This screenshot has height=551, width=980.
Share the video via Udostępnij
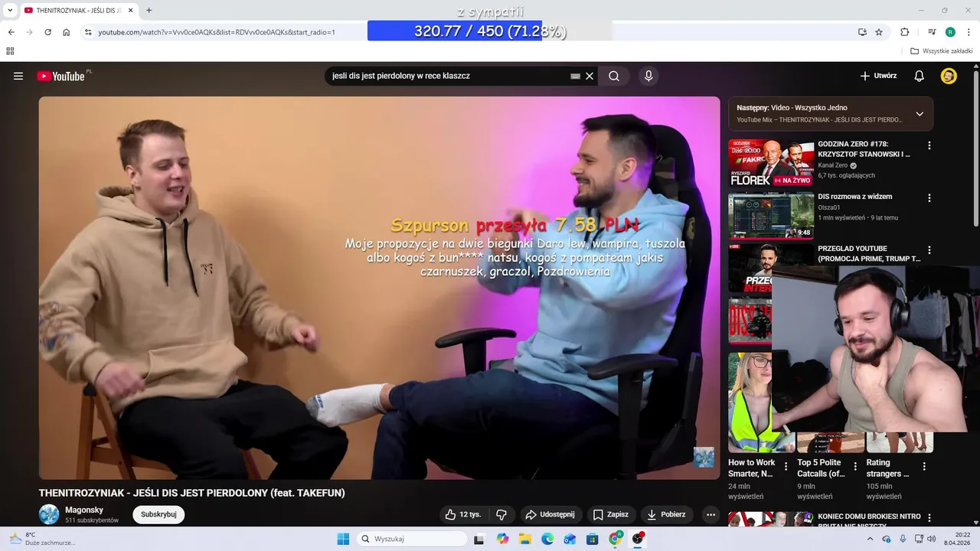point(551,514)
